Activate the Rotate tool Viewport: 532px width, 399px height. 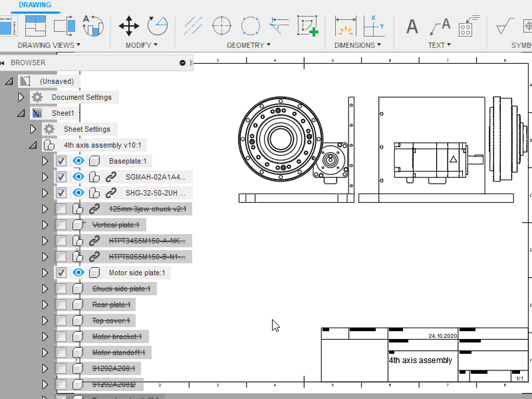pos(157,26)
